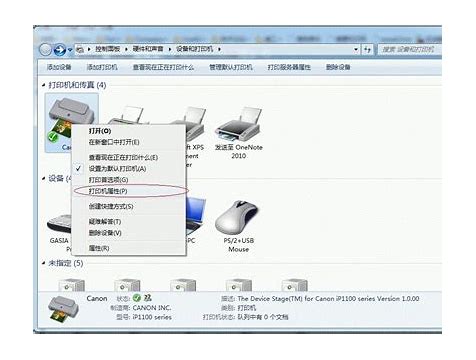The width and height of the screenshot is (476, 360).
Task: Choose 打开(O) from the context menu
Action: tap(129, 131)
